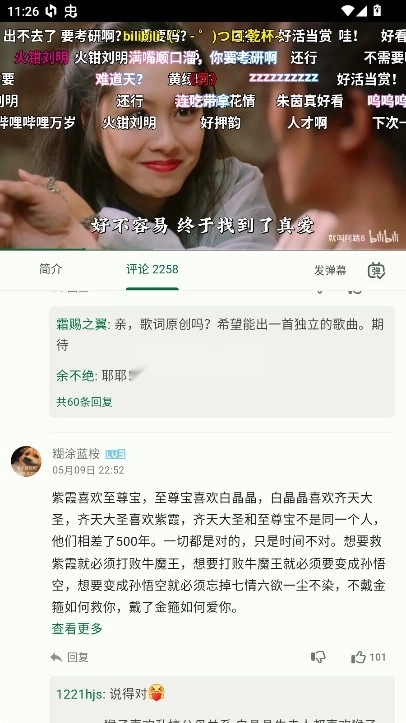Tap the LV3 level badge
Viewport: 406px width, 723px height.
(115, 455)
